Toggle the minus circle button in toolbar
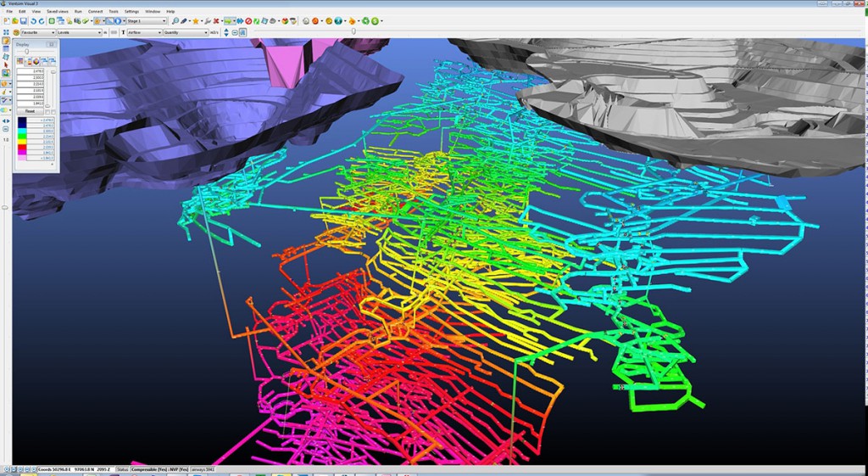Screen dimensions: 868x476 235,33
